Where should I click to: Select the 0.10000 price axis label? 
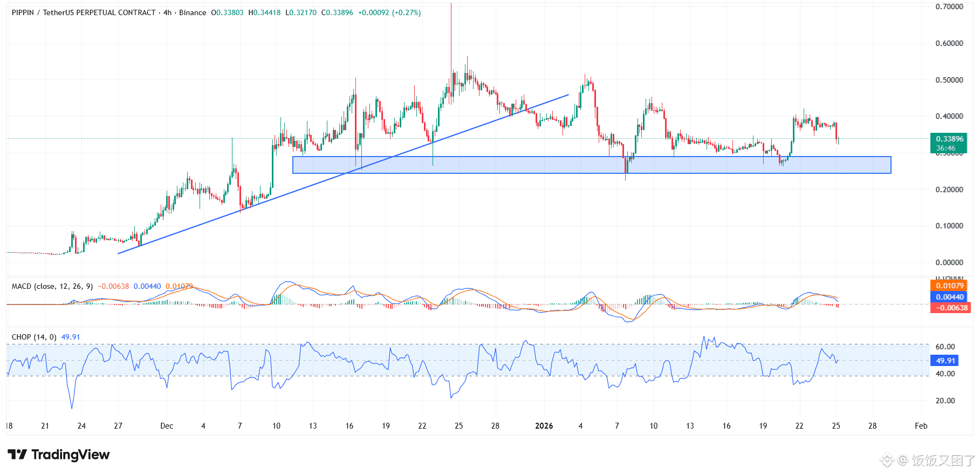(x=949, y=226)
